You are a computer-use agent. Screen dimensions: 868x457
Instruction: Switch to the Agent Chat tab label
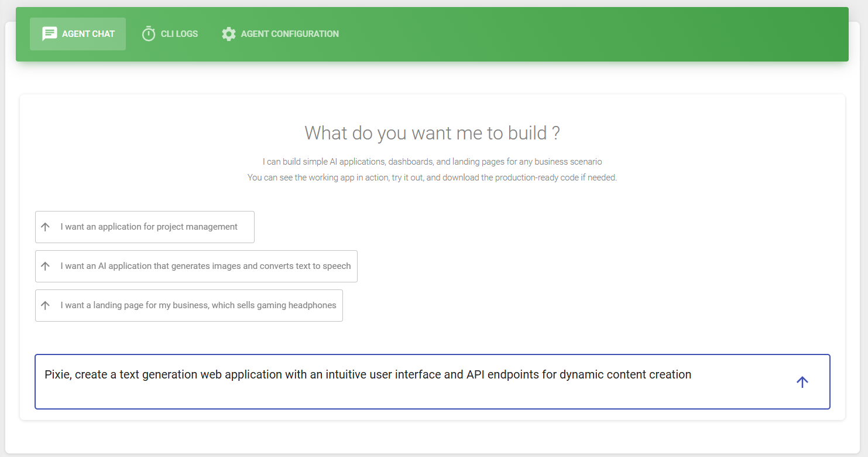pyautogui.click(x=88, y=34)
